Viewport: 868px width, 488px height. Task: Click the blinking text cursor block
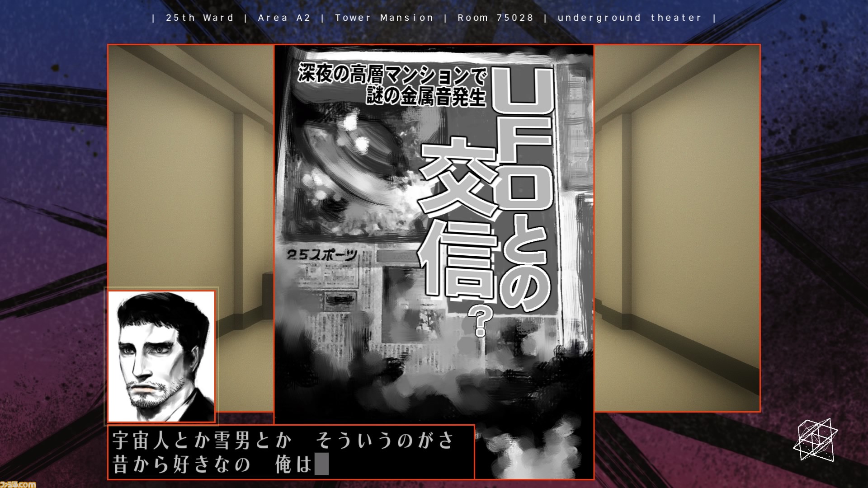pos(321,465)
